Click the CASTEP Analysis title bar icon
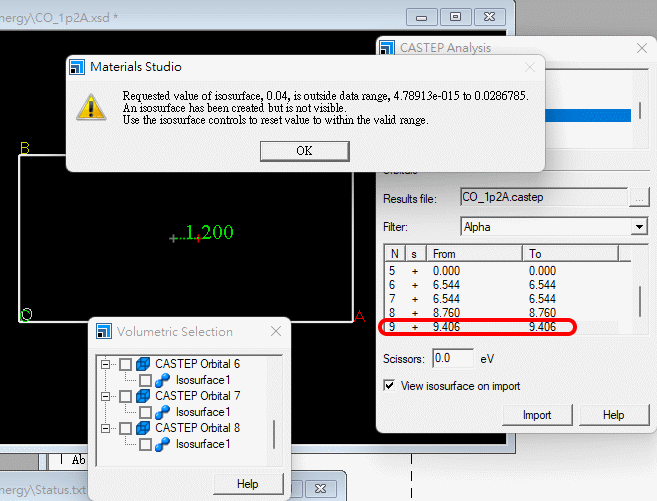Viewport: 657px width, 501px height. pos(387,47)
